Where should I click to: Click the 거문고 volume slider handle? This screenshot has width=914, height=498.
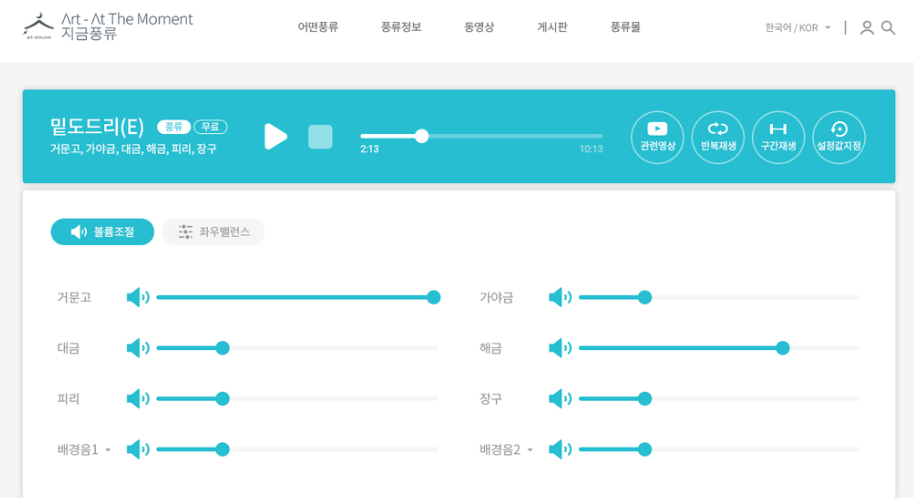[433, 297]
